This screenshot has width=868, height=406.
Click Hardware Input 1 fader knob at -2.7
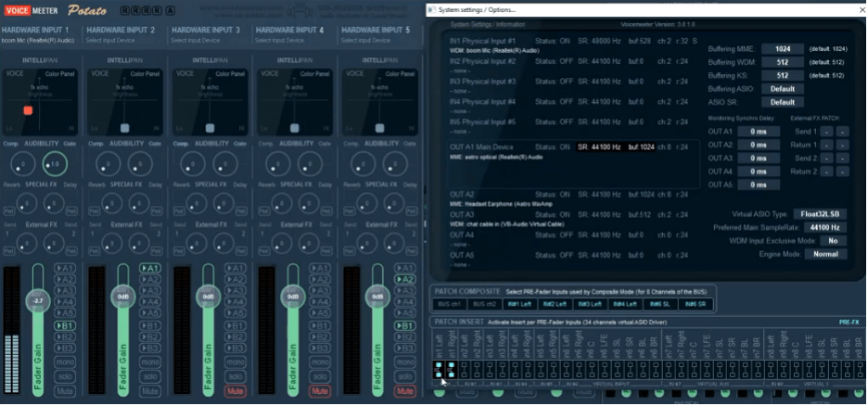pos(38,301)
